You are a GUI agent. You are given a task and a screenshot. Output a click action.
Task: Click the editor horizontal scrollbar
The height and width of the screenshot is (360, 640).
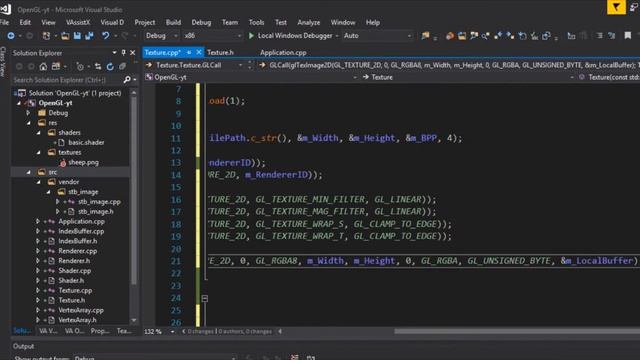coord(517,331)
